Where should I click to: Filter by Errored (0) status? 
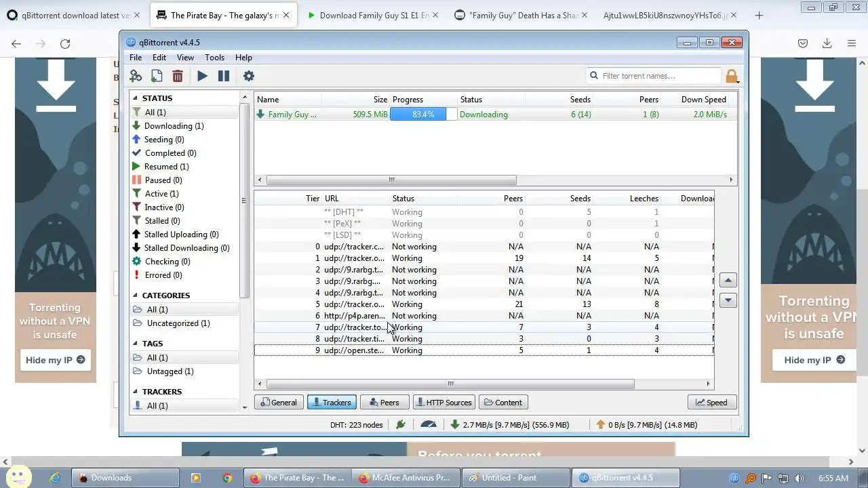click(x=163, y=275)
